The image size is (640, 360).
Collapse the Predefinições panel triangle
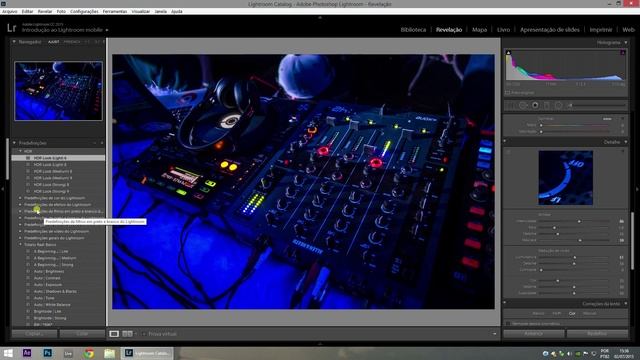[14, 143]
